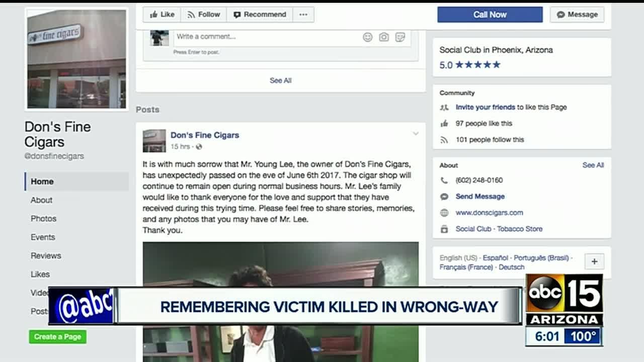Click the thumbs-up icon beside 97 people
The width and height of the screenshot is (644, 362).
[x=444, y=123]
